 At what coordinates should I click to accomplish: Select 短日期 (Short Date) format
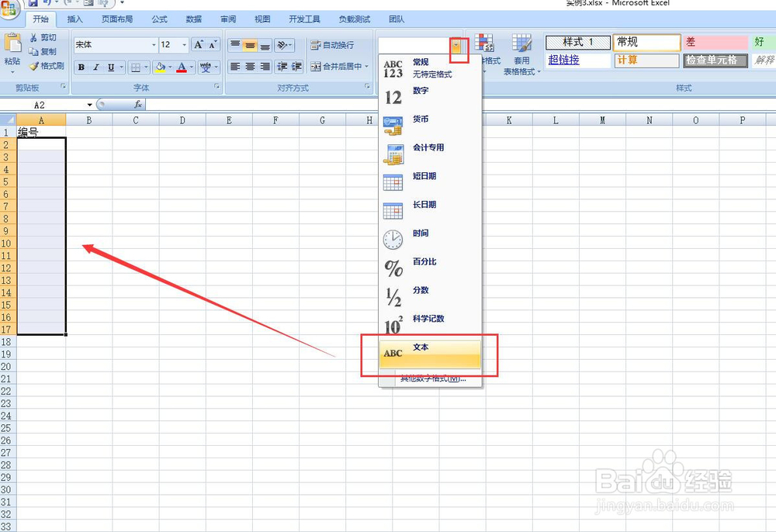tap(430, 182)
